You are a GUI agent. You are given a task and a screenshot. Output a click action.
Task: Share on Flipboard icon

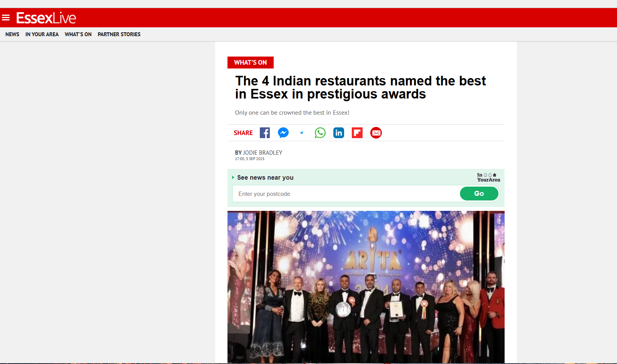(357, 133)
